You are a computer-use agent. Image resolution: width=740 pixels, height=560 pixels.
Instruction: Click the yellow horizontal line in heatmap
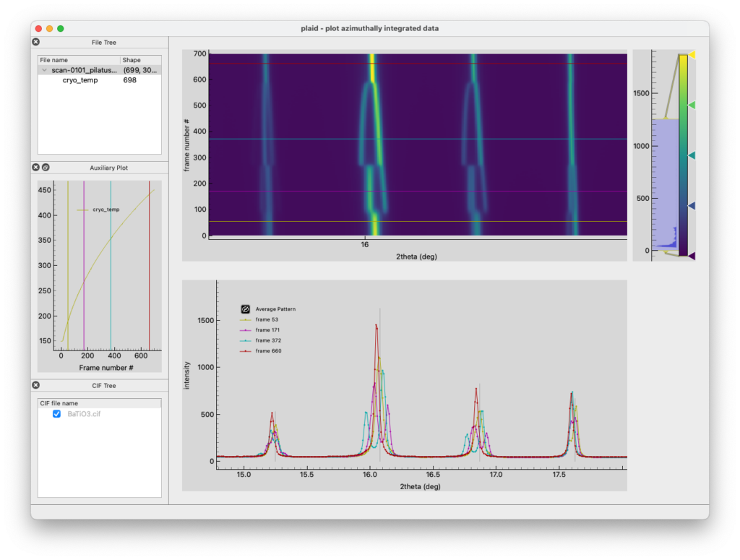tap(418, 221)
